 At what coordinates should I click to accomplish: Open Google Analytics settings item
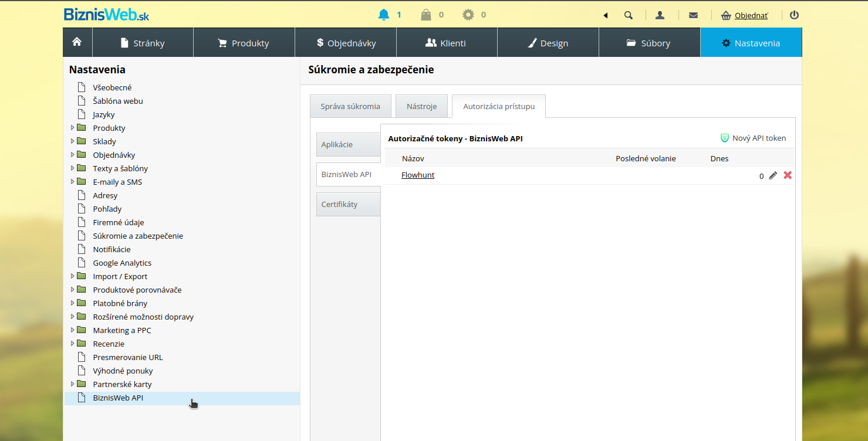point(122,263)
